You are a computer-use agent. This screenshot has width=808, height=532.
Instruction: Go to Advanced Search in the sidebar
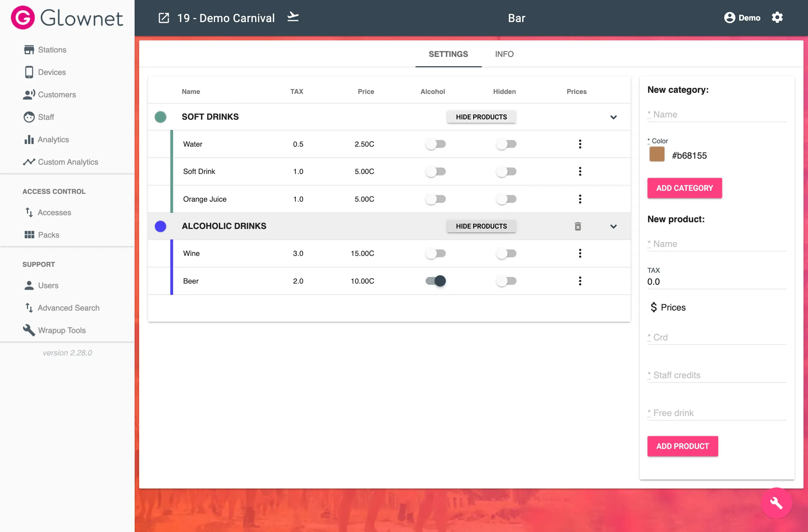68,308
